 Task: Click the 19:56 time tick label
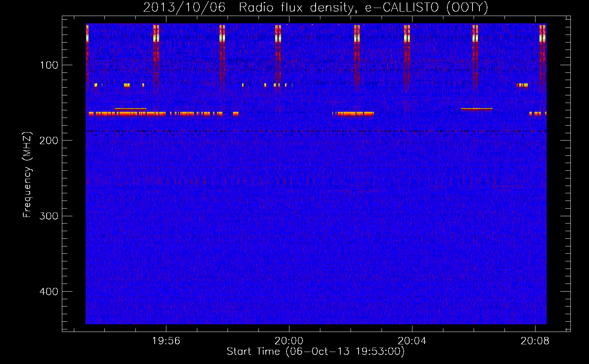(166, 341)
